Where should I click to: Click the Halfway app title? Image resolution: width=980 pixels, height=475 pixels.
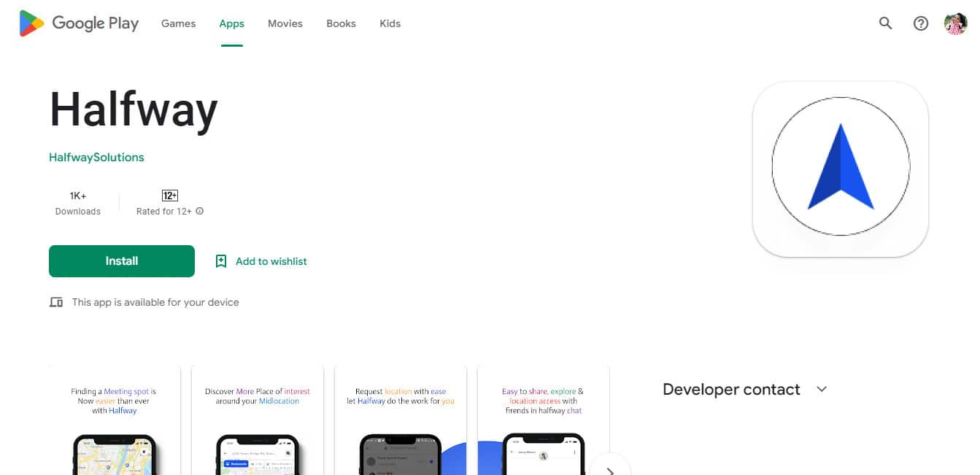pyautogui.click(x=134, y=110)
